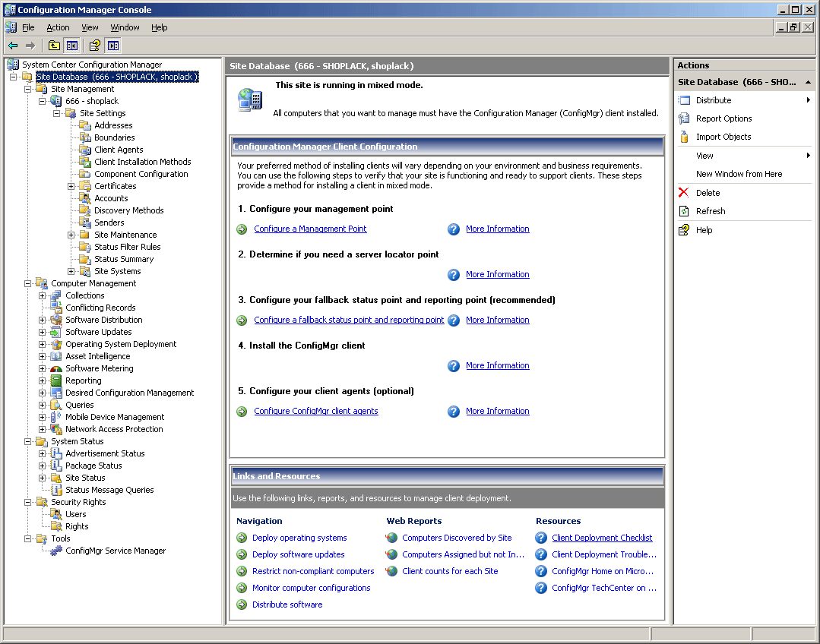Toggle the Show/Hide Console Tree toolbar icon

pos(72,46)
